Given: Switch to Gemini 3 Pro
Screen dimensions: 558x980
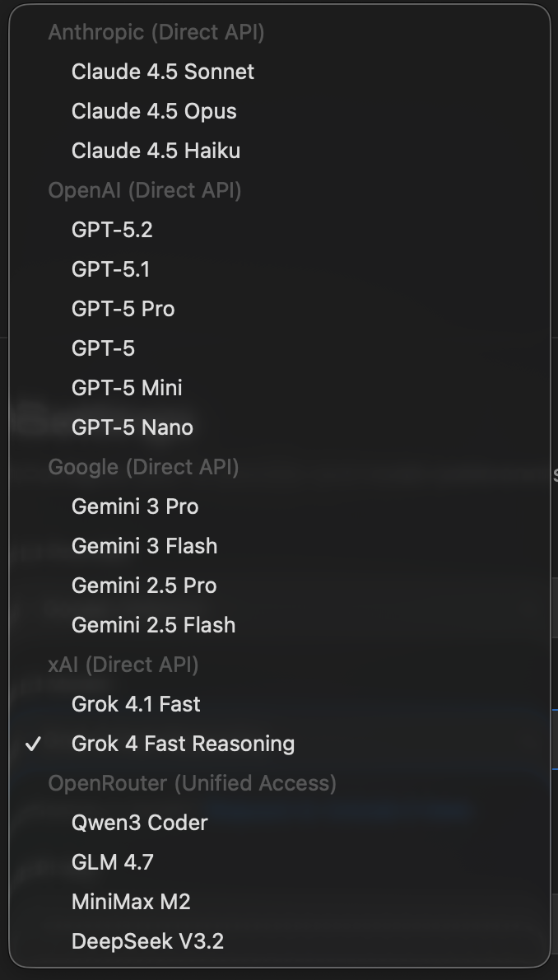Looking at the screenshot, I should click(x=135, y=506).
